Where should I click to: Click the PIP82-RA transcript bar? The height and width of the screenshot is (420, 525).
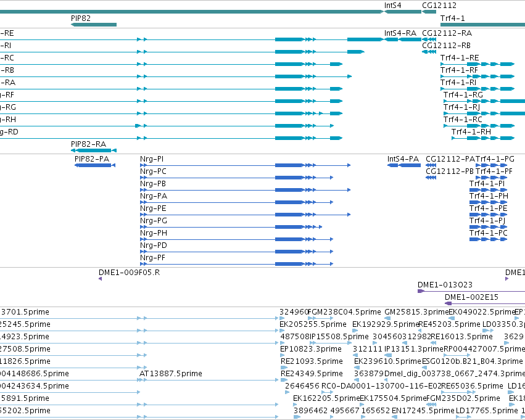tap(94, 150)
